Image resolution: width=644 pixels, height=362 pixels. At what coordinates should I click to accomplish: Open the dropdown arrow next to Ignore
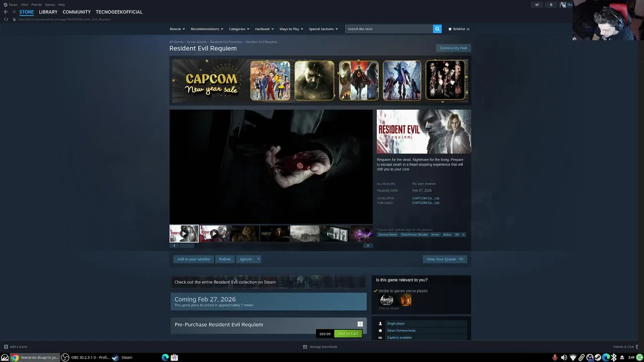click(258, 259)
